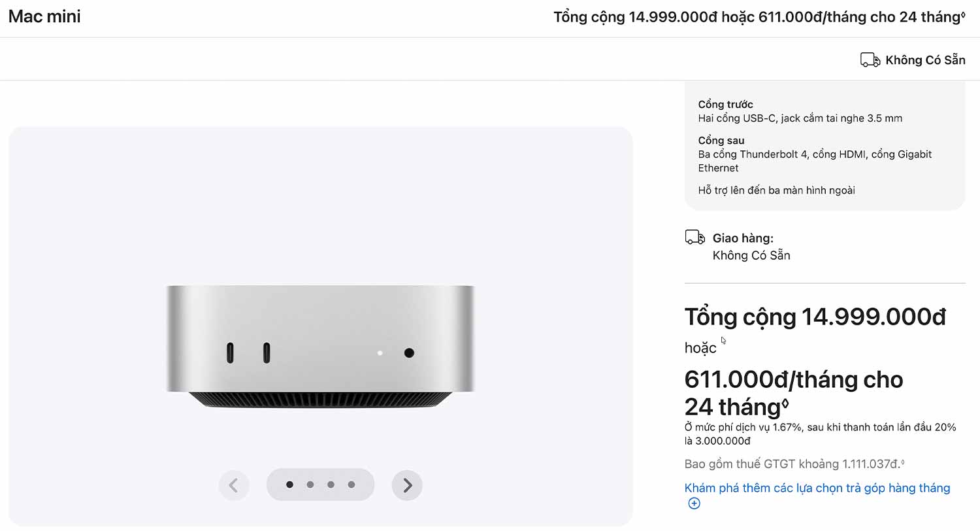Click the delivery truck icon in header bar
Screen dimensions: 980x531
point(870,60)
